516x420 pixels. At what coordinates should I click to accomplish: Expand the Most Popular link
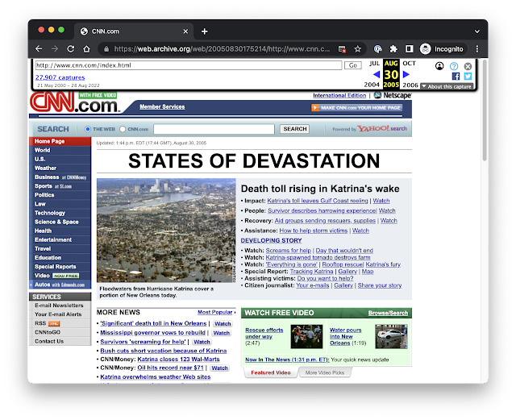[x=216, y=312]
